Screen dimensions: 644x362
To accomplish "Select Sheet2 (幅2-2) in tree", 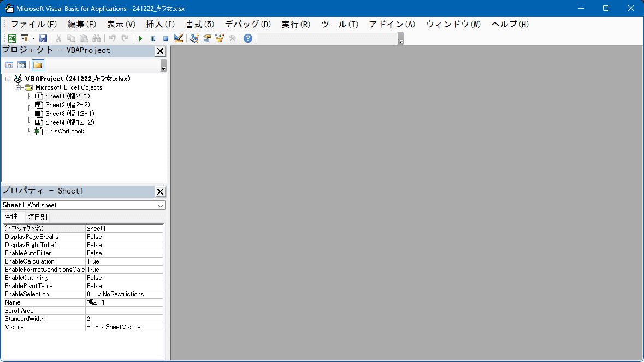I will pyautogui.click(x=67, y=105).
